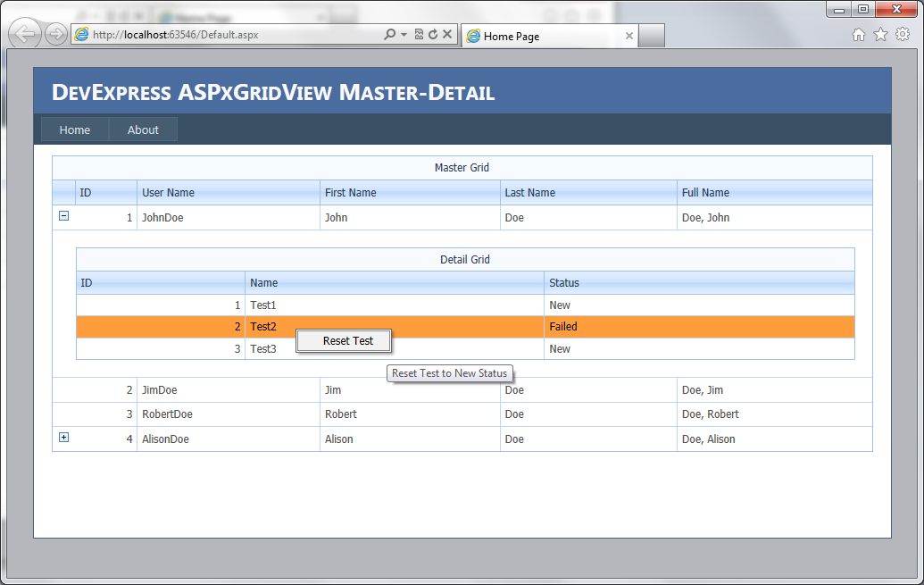Screen dimensions: 924x585
Task: Click the Failed status cell
Action: coord(700,327)
